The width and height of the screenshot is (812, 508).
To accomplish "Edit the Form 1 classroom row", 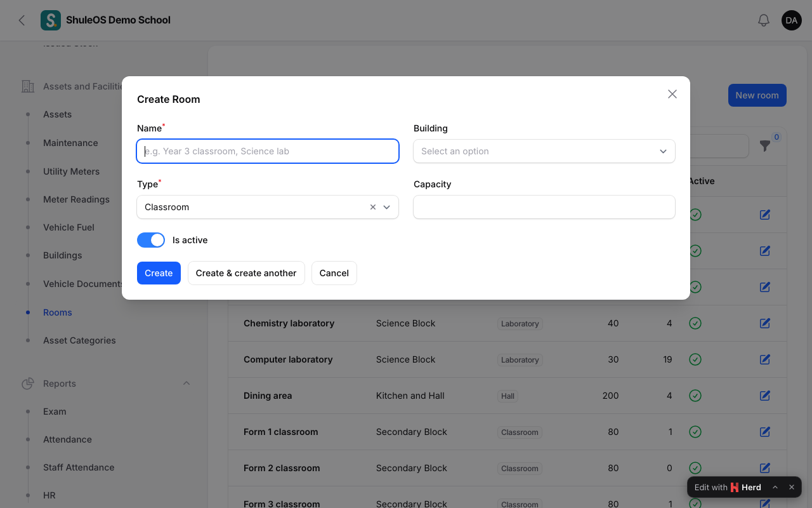I will 765,432.
